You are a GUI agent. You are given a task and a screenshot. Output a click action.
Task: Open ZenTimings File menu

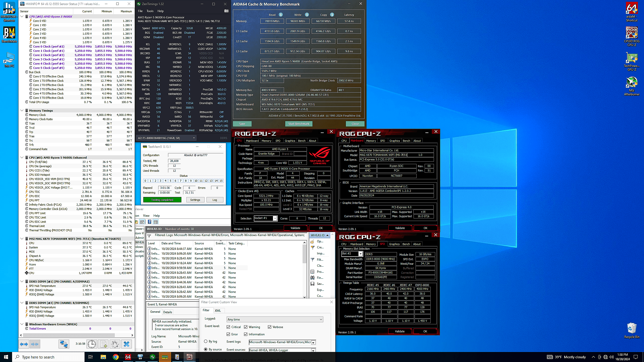click(140, 11)
